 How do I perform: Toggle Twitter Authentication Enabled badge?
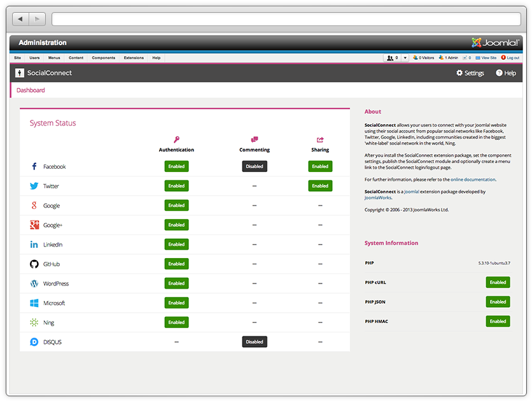pos(176,186)
